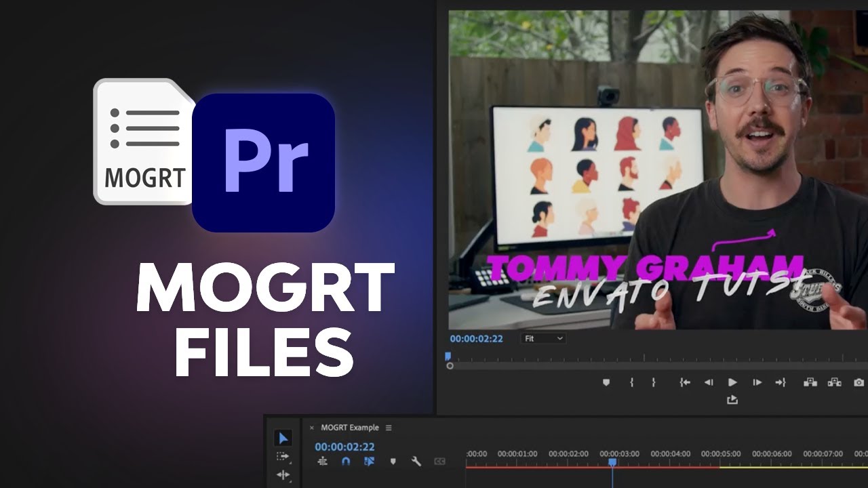The image size is (868, 488).
Task: Click the CC captions track options icon
Action: click(x=439, y=461)
